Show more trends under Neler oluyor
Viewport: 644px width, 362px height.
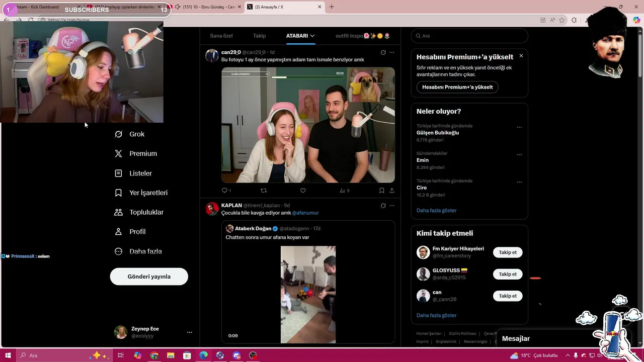click(x=437, y=210)
